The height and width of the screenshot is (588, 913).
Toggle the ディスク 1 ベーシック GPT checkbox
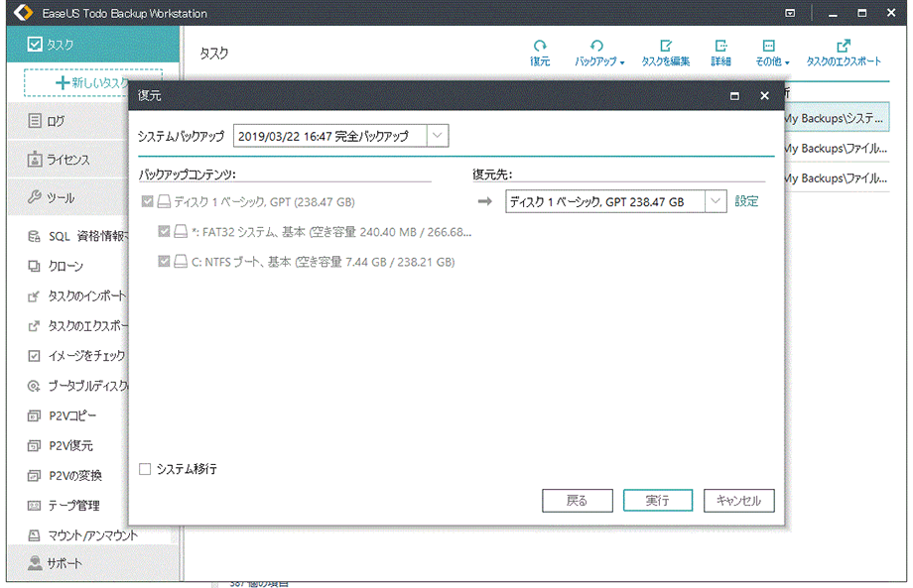[147, 201]
